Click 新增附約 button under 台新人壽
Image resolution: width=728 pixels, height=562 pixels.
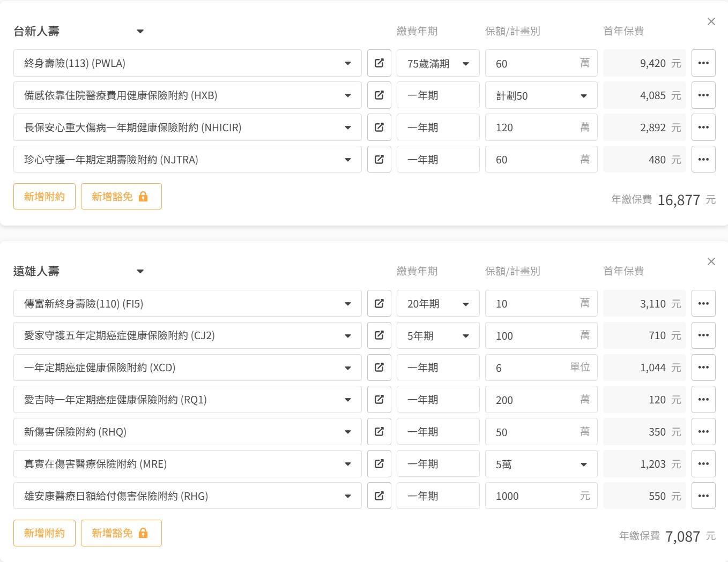[x=44, y=197]
